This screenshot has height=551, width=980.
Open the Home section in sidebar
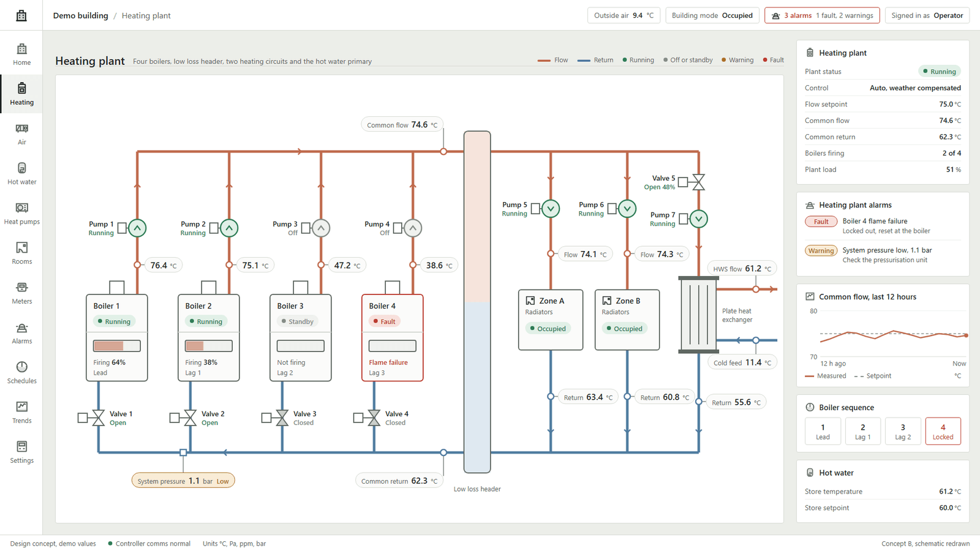[21, 54]
